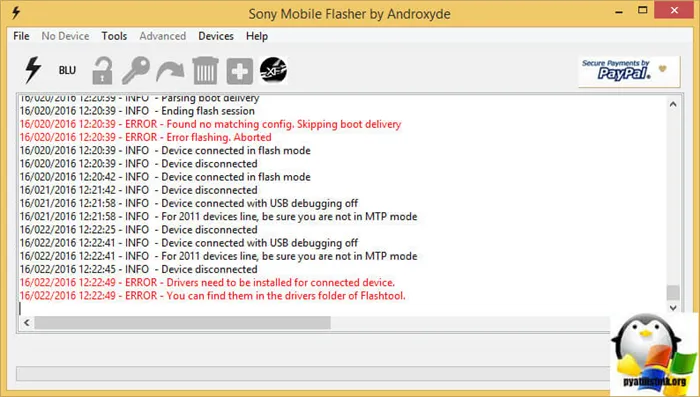This screenshot has width=700, height=397.
Task: Open the XF XperiFirm download icon
Action: 273,71
